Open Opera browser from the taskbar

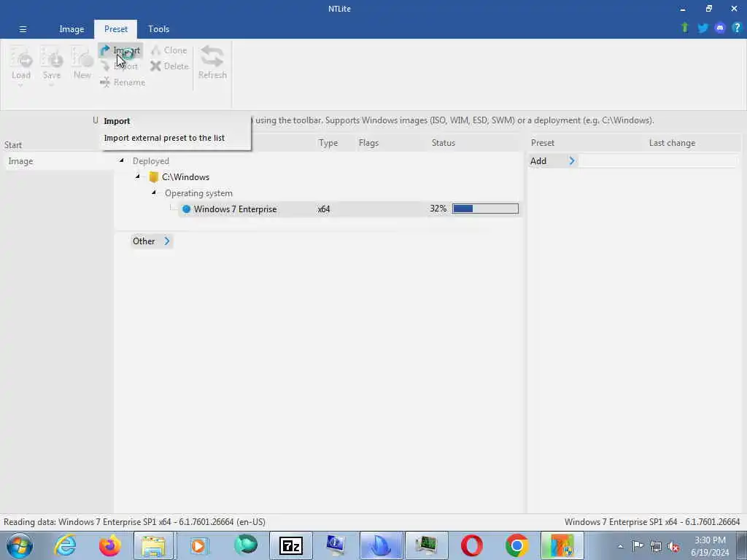[472, 545]
